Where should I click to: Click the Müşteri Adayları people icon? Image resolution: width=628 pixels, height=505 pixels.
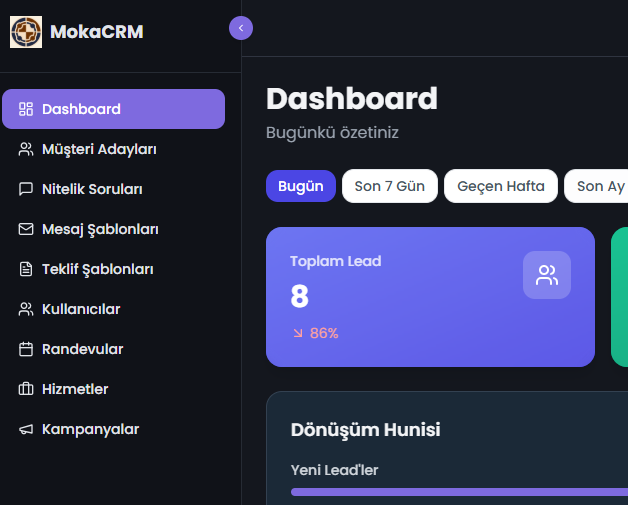[26, 149]
